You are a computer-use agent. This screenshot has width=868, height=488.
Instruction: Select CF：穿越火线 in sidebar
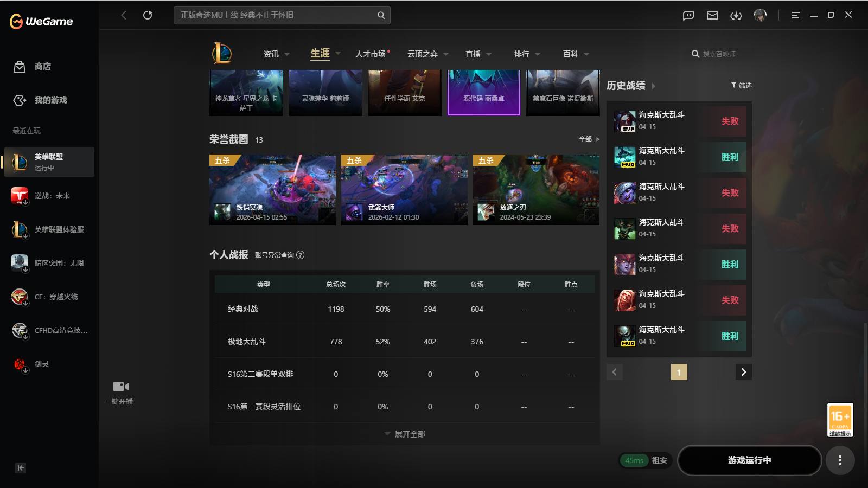tap(49, 297)
